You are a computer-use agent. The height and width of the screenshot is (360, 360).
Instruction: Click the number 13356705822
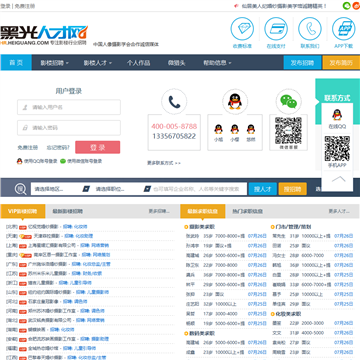174,136
